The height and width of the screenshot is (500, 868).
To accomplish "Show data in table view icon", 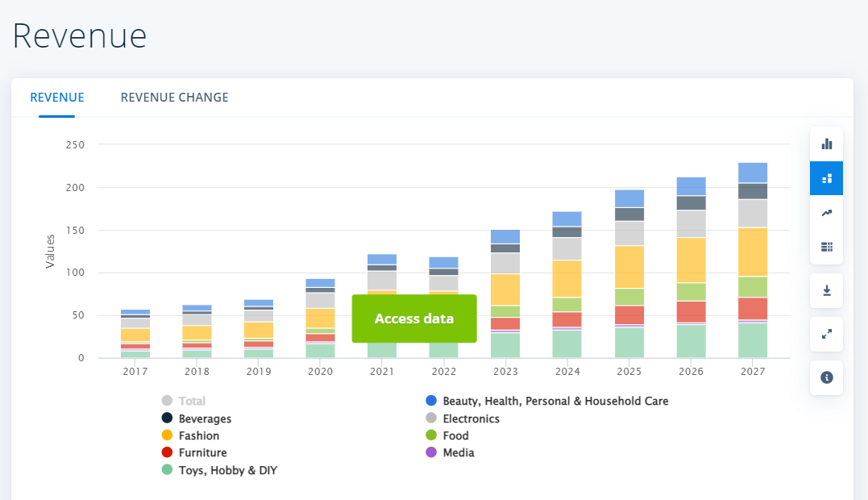I will (826, 247).
